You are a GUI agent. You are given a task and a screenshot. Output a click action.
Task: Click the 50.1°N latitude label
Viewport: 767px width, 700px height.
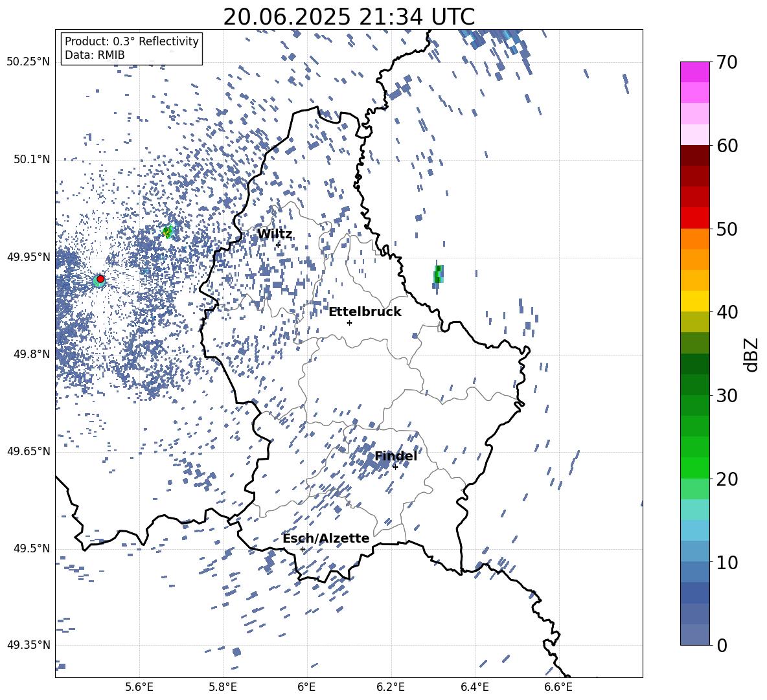point(32,160)
